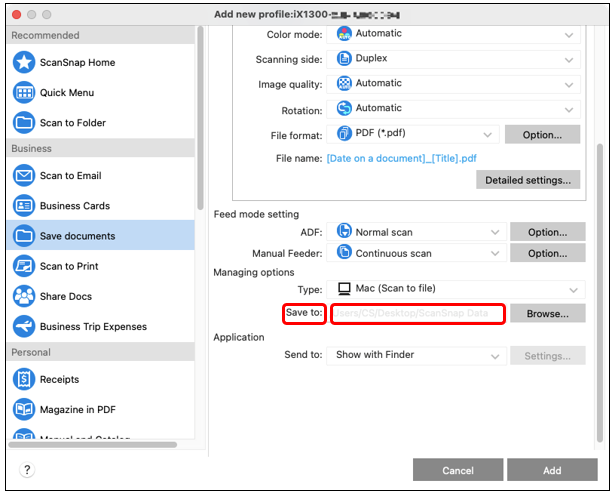The height and width of the screenshot is (496, 614).
Task: Click the ADF Normal scan icon
Action: 344,231
